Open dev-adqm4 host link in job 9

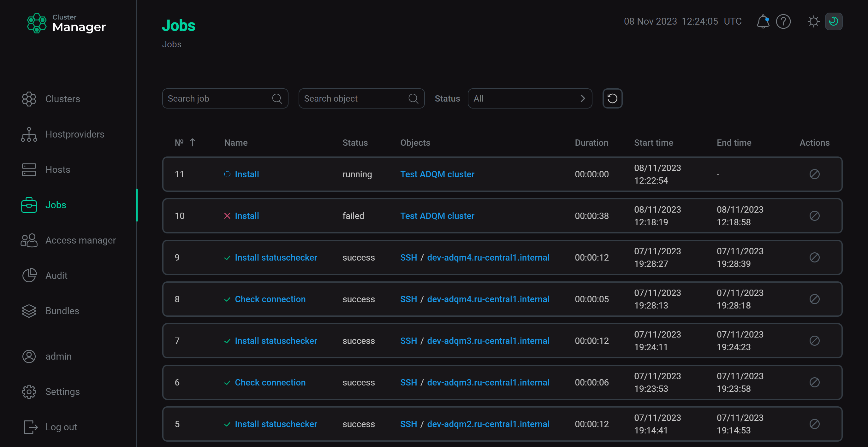click(488, 257)
